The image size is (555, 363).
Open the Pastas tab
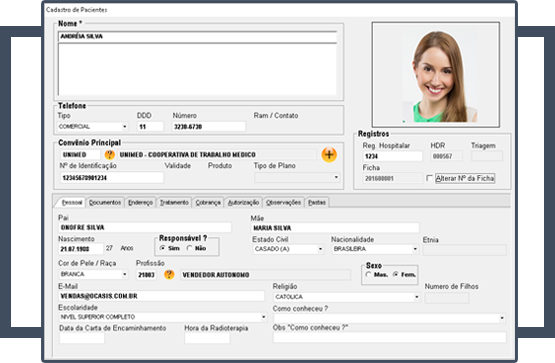[317, 202]
